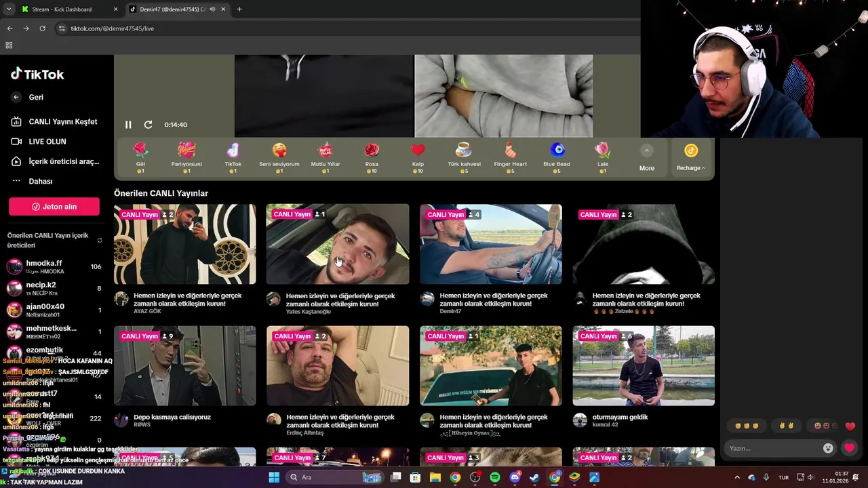The height and width of the screenshot is (488, 868).
Task: Navigate back in Chrome
Action: [x=9, y=28]
